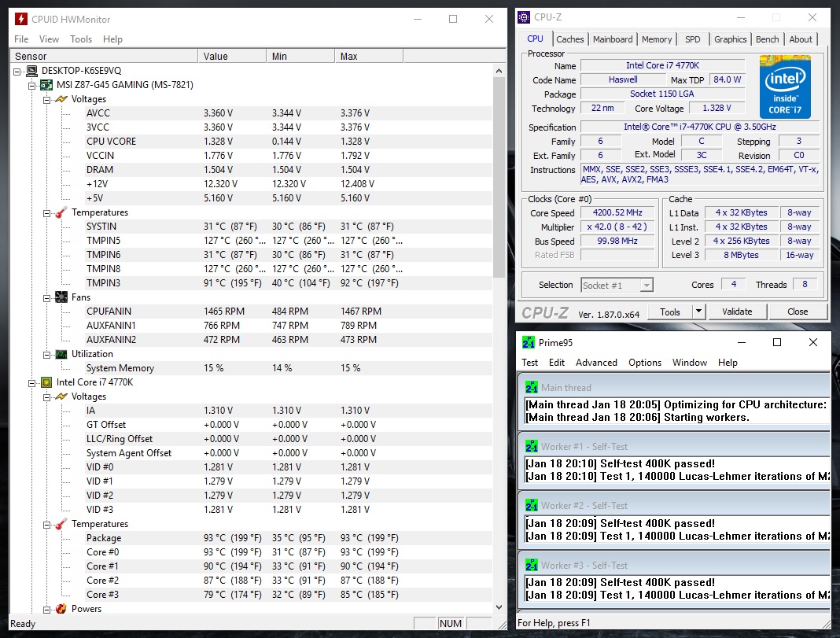This screenshot has height=638, width=840.
Task: Collapse the CPU Voltages section
Action: 47,397
